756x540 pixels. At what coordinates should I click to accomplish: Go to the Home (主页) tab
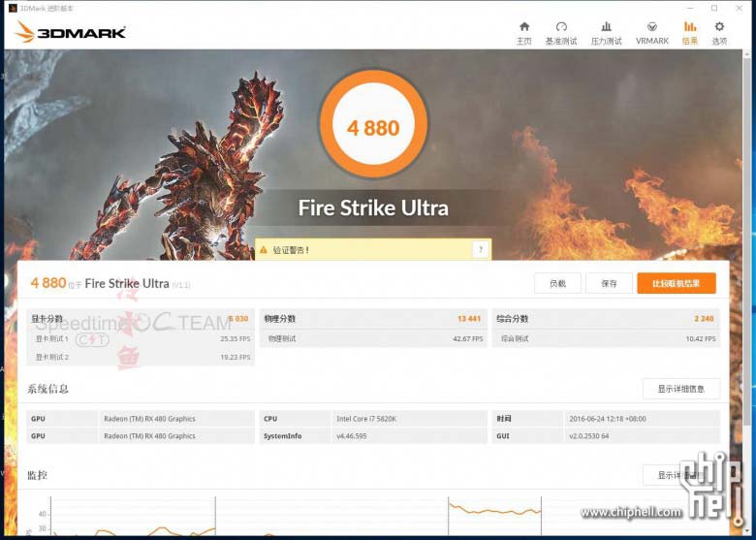point(523,33)
